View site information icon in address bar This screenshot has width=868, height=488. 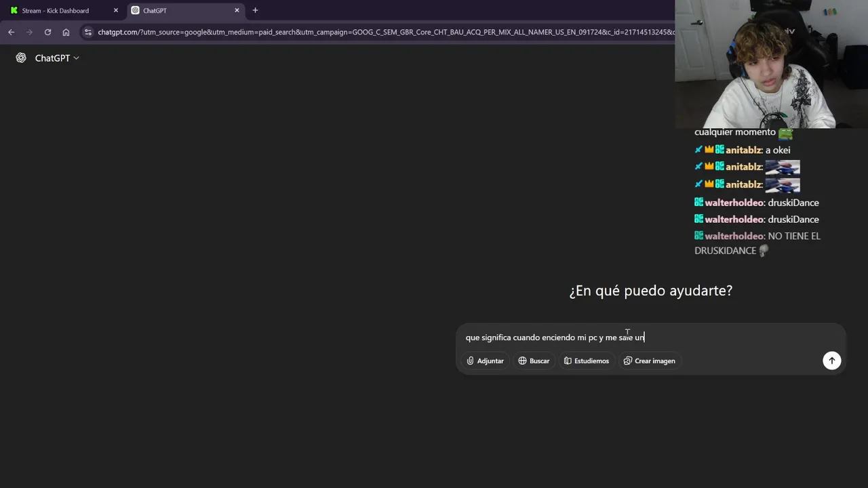coord(87,32)
